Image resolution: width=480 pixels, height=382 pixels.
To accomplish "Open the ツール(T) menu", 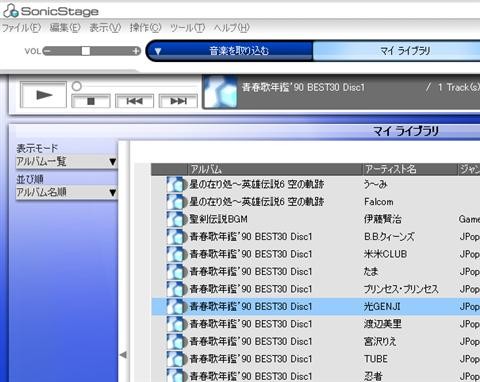I will coord(187,28).
